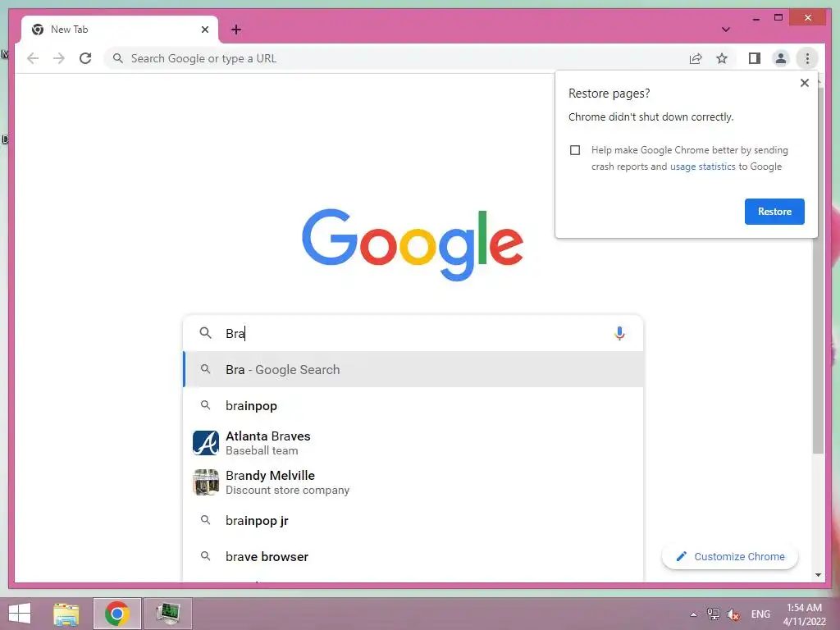Choose the brave browser suggestion
This screenshot has width=840, height=630.
click(413, 557)
